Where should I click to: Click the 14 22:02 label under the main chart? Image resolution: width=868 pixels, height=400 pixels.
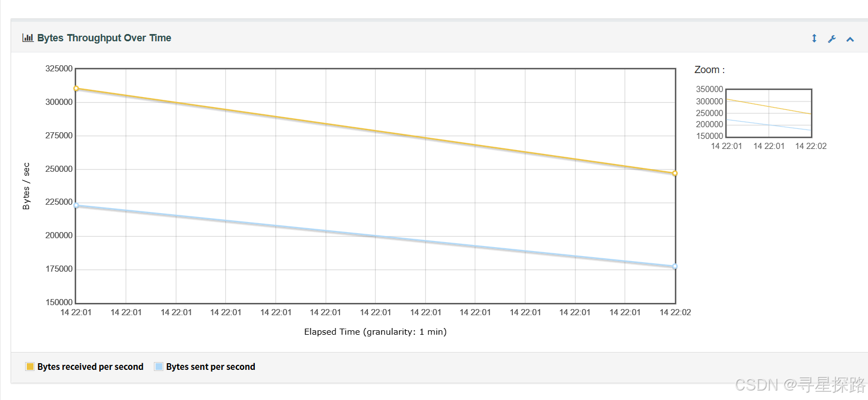coord(675,312)
